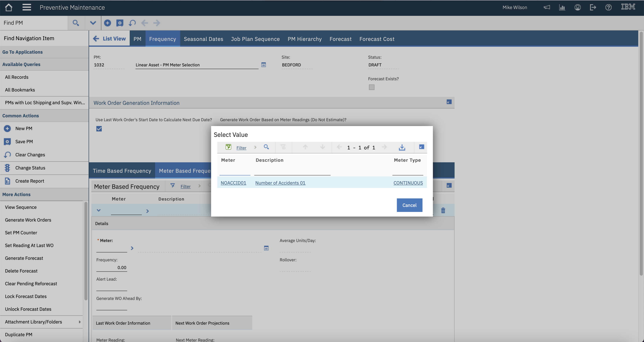Select the NOACCID01 meter link
This screenshot has height=342, width=644.
(x=233, y=183)
